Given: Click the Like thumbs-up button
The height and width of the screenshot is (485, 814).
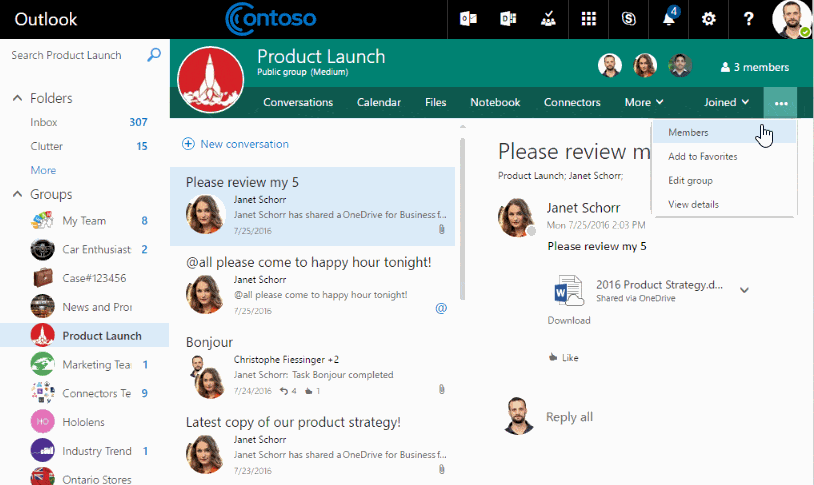Looking at the screenshot, I should 563,357.
